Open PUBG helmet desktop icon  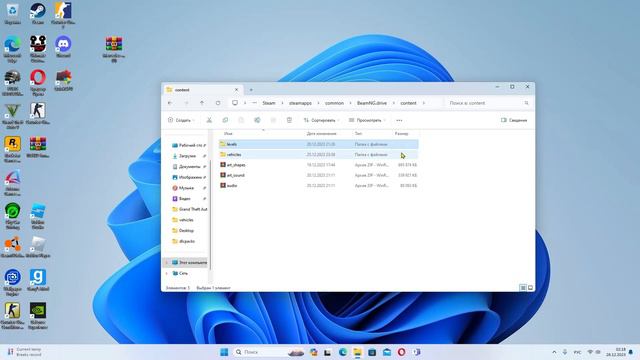coord(12,82)
